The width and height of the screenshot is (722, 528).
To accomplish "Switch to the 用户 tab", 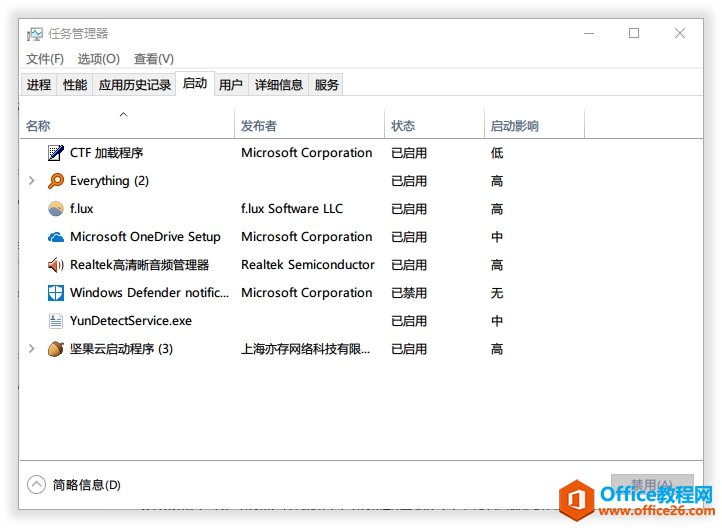I will click(x=231, y=85).
